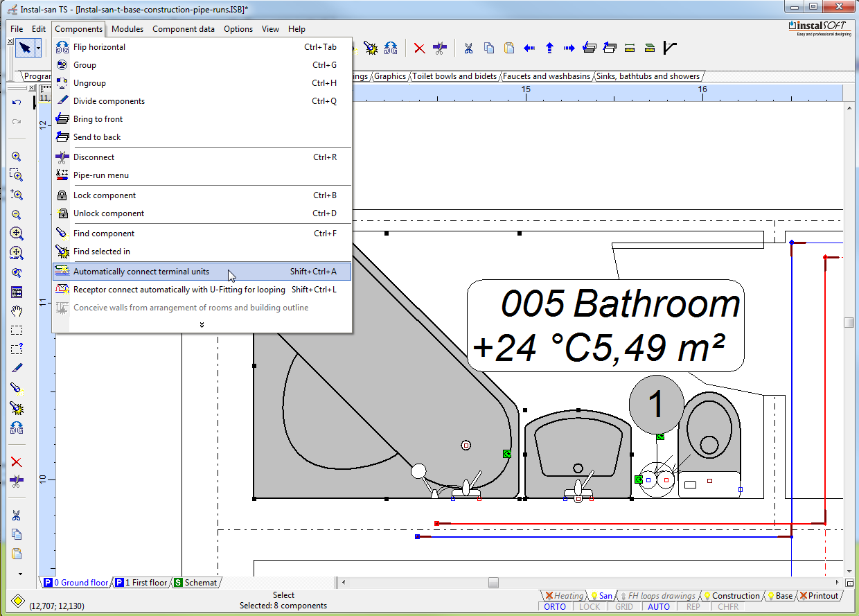Click the blue up arrow icon
This screenshot has height=616, width=859.
pos(549,48)
